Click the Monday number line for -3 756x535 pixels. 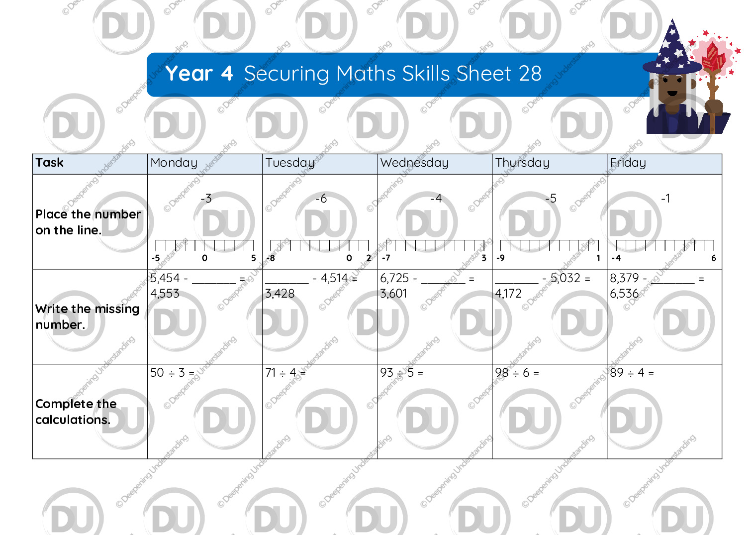pyautogui.click(x=204, y=245)
